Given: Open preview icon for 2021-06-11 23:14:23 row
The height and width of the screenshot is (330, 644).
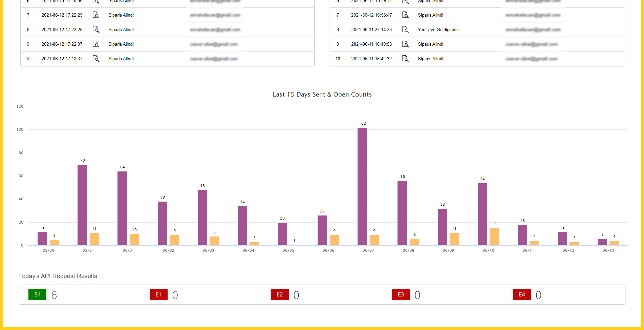Looking at the screenshot, I should [405, 29].
